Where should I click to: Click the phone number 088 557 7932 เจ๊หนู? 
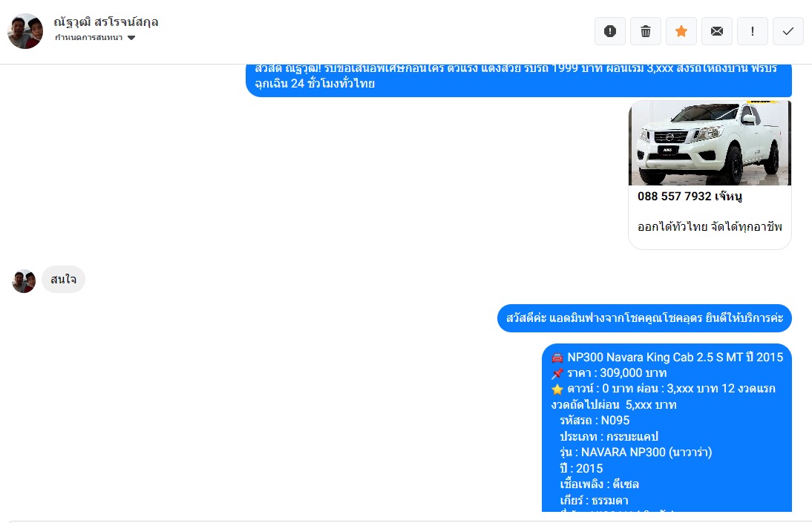[690, 197]
